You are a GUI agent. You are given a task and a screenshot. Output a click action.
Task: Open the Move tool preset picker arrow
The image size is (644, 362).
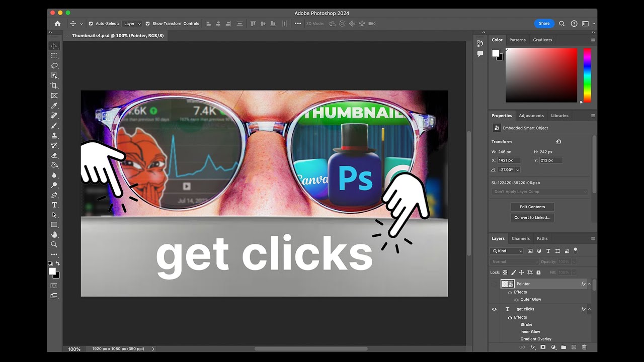tap(82, 24)
